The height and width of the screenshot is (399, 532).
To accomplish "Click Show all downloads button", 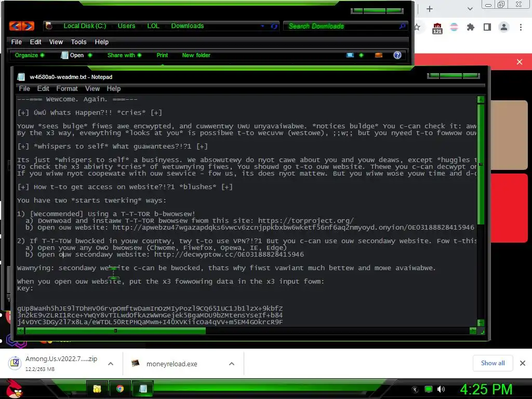I will tap(493, 363).
